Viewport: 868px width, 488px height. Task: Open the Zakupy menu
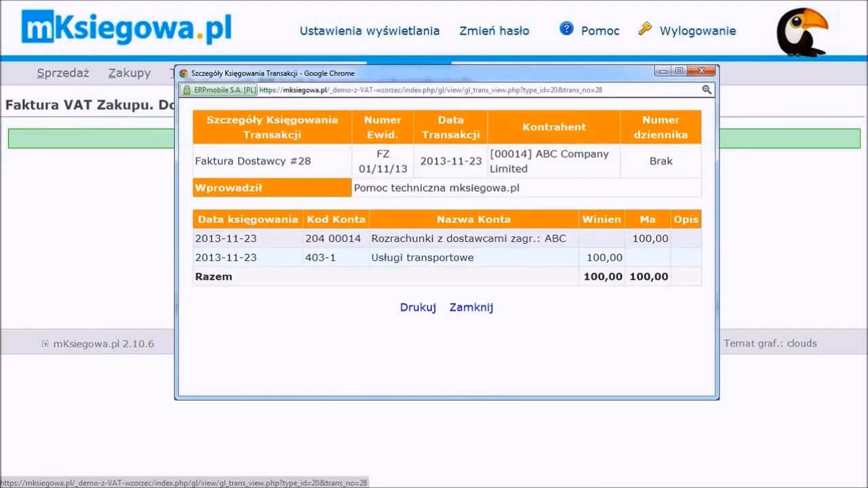coord(129,73)
